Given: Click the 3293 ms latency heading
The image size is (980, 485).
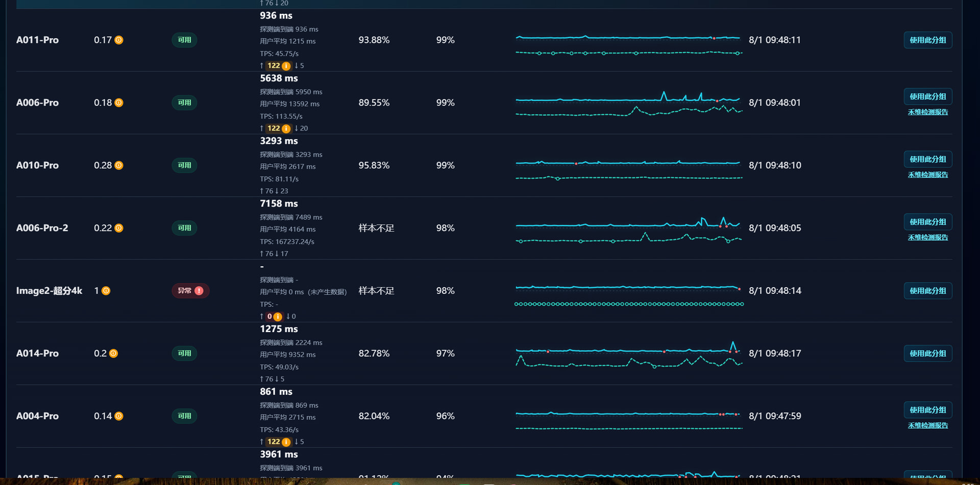Looking at the screenshot, I should [279, 141].
